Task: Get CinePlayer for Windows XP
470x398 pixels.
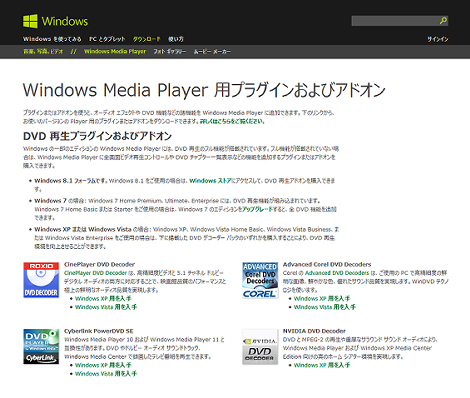Action: click(x=103, y=298)
